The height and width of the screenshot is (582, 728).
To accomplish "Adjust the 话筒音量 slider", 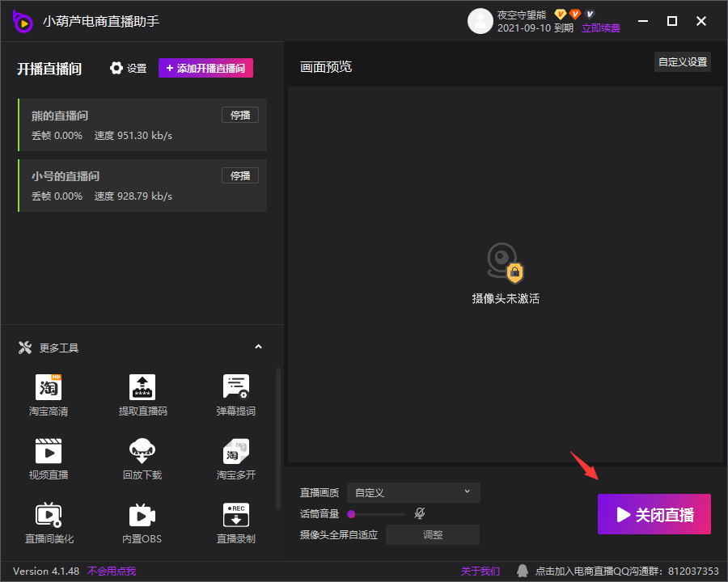I will (376, 513).
